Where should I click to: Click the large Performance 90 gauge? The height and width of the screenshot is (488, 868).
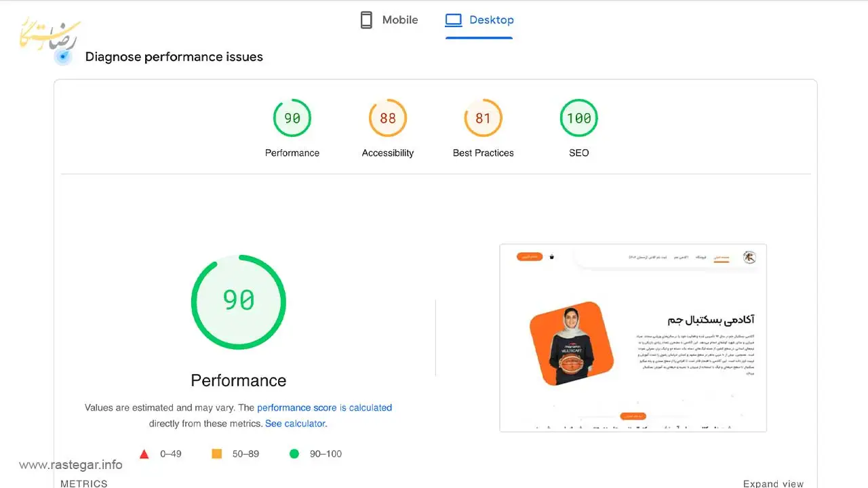click(x=239, y=302)
